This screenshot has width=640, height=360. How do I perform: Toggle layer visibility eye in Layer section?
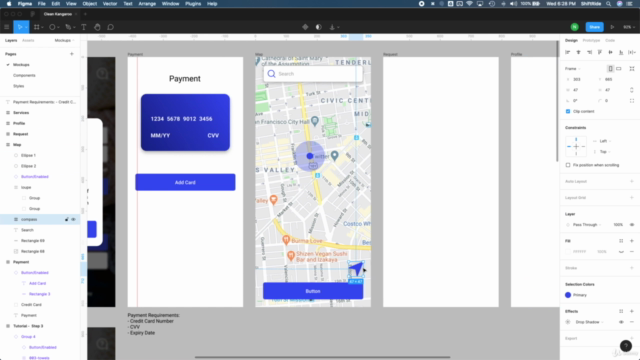click(x=632, y=224)
